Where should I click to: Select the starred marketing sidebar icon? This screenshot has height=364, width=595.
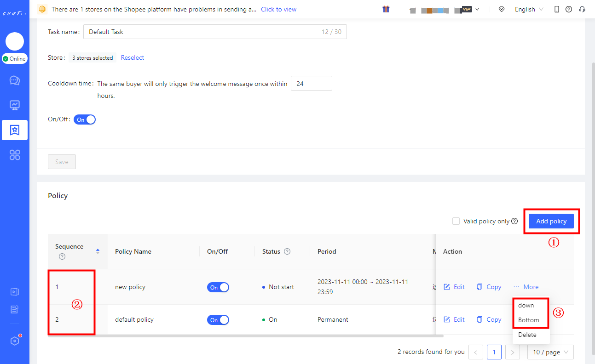pyautogui.click(x=15, y=130)
